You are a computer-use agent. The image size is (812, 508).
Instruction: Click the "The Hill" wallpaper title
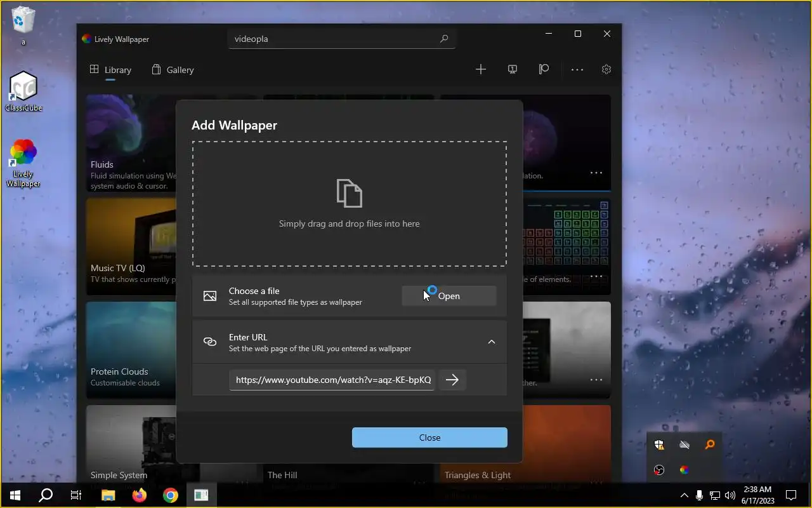(x=282, y=475)
